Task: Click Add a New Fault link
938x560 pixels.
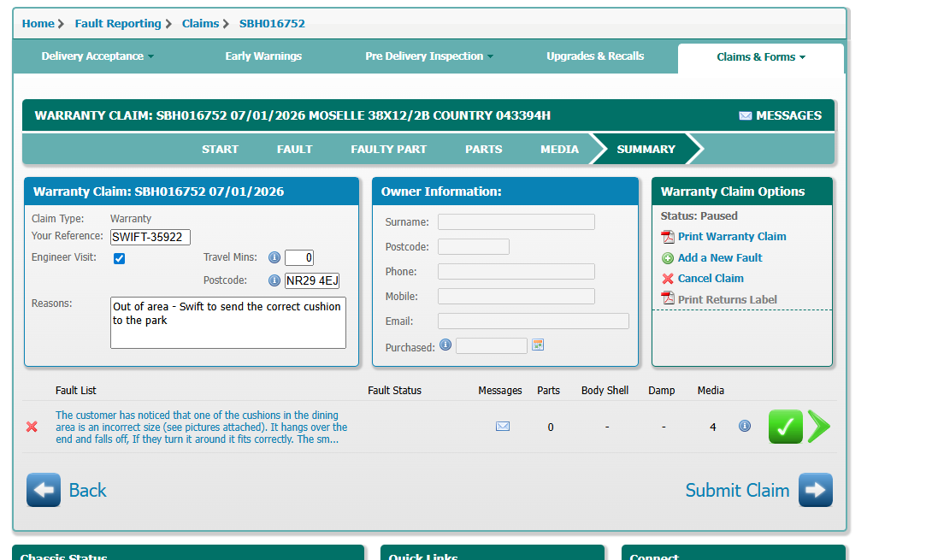Action: tap(719, 257)
